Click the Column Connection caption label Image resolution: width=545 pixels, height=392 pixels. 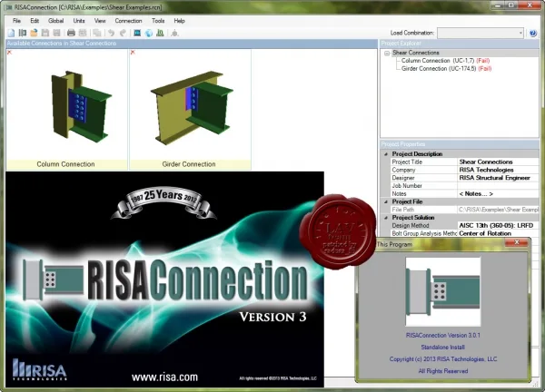(65, 164)
